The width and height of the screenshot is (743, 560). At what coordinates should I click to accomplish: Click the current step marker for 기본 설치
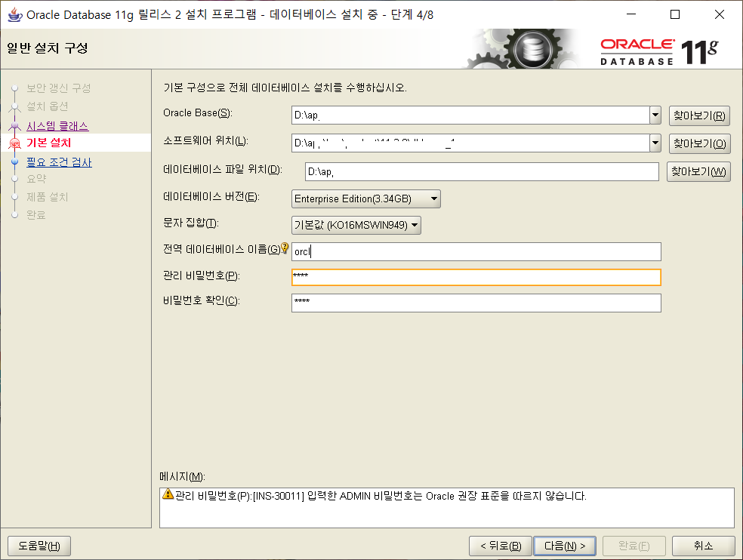[15, 143]
